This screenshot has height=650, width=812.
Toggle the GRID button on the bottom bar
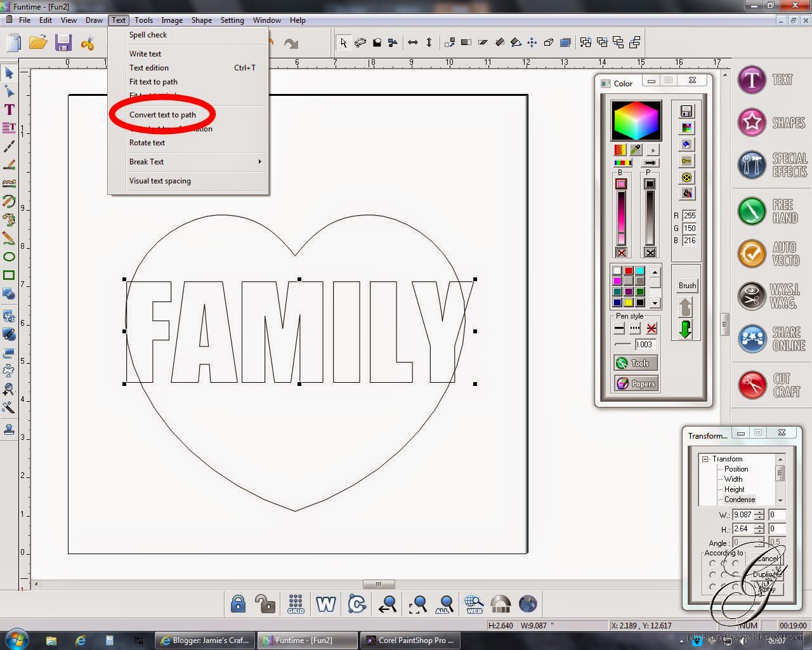point(296,604)
